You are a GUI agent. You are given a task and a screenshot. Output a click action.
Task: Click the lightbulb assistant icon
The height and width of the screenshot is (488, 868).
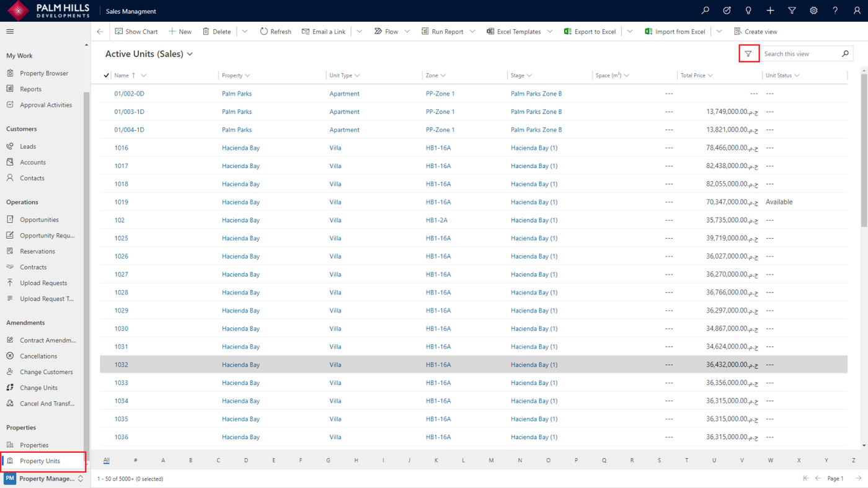(x=748, y=11)
